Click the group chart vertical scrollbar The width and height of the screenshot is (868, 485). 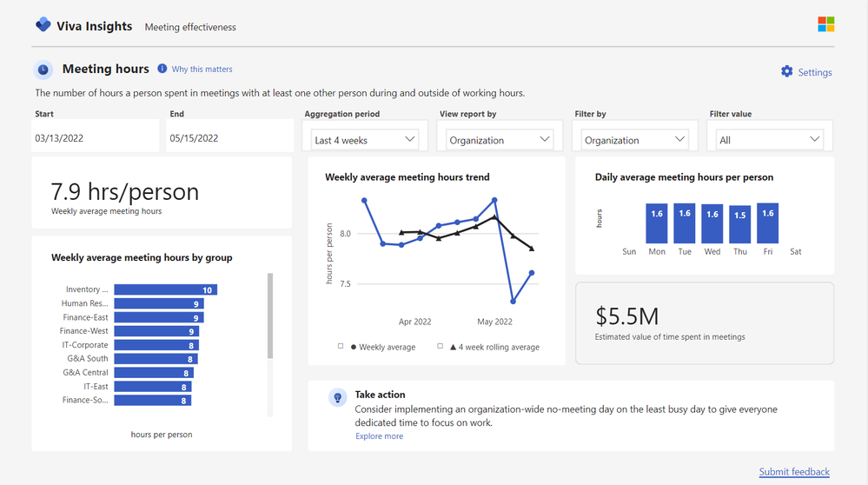coord(270,317)
